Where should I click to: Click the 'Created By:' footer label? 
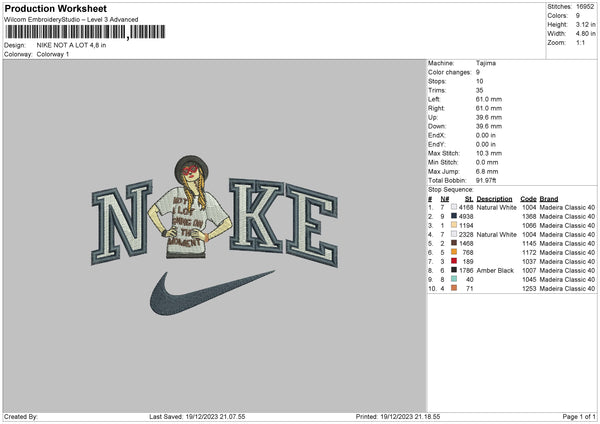(21, 416)
